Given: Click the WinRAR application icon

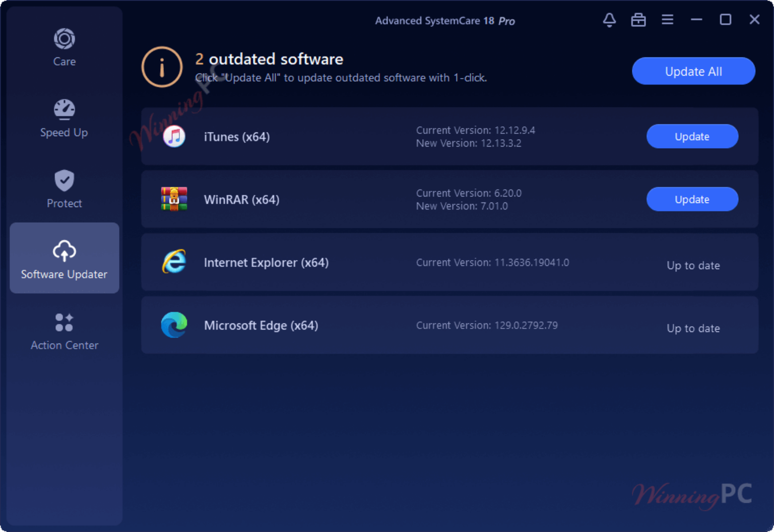Looking at the screenshot, I should (174, 199).
